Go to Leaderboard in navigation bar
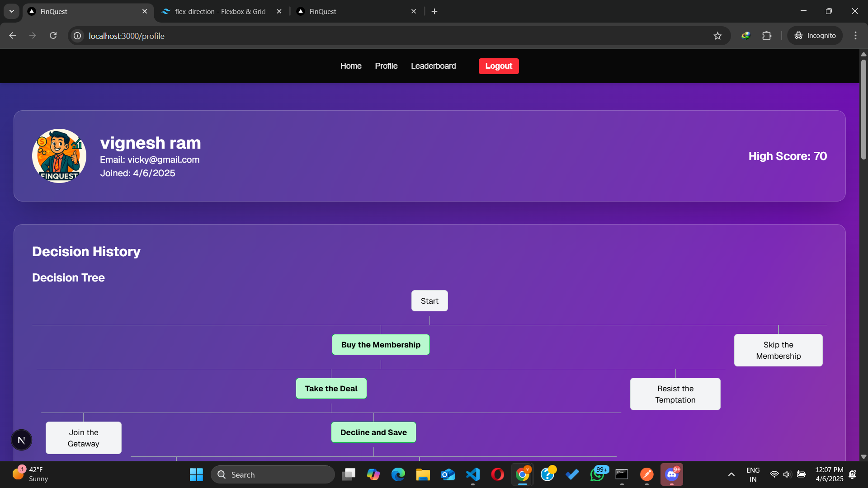This screenshot has height=488, width=868. coord(433,66)
